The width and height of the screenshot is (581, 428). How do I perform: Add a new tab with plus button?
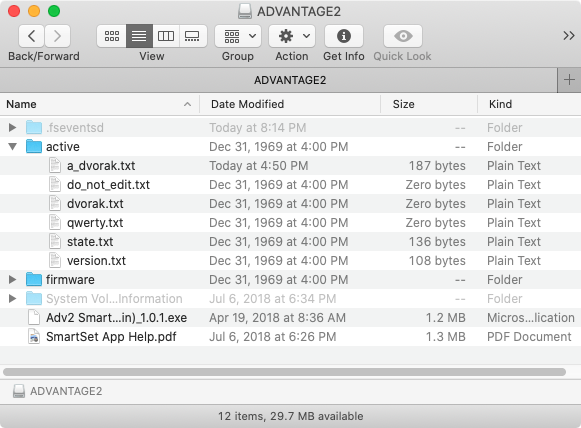point(569,80)
